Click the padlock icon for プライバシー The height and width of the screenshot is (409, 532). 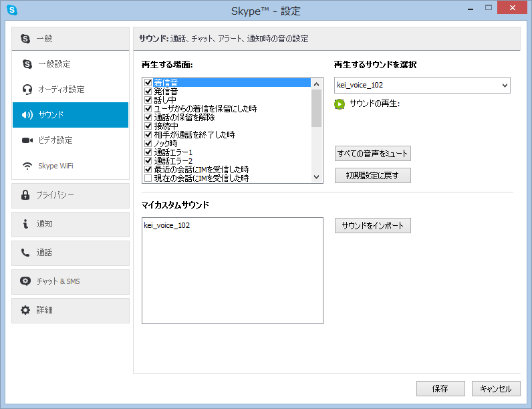point(25,195)
